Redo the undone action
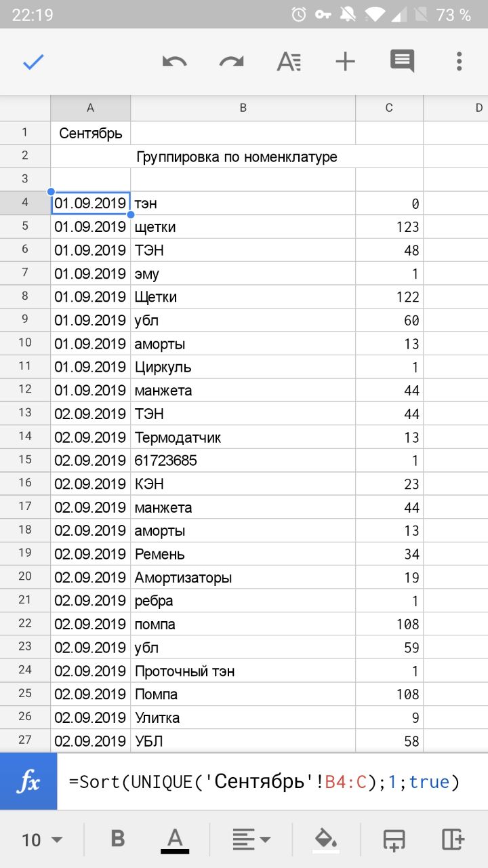This screenshot has width=488, height=868. 231,62
